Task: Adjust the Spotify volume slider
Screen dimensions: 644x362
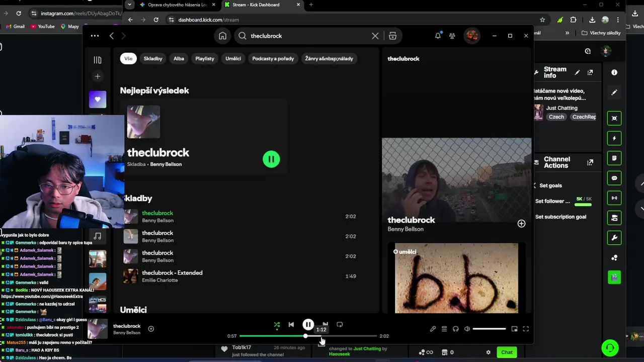Action: 489,329
